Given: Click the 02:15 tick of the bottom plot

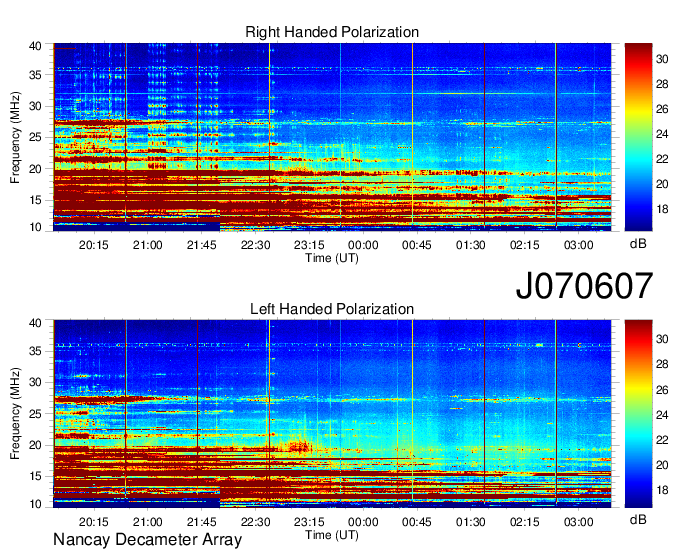Looking at the screenshot, I should (525, 522).
